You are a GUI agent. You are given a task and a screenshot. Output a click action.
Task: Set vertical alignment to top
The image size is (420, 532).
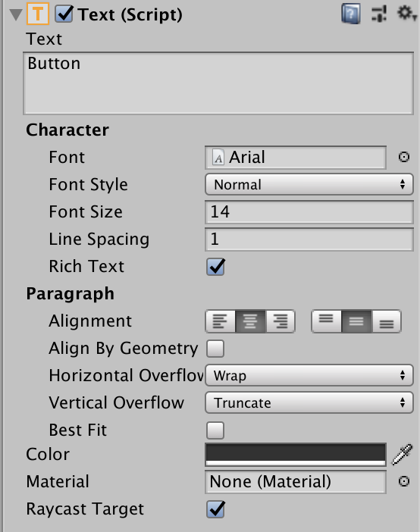(326, 321)
